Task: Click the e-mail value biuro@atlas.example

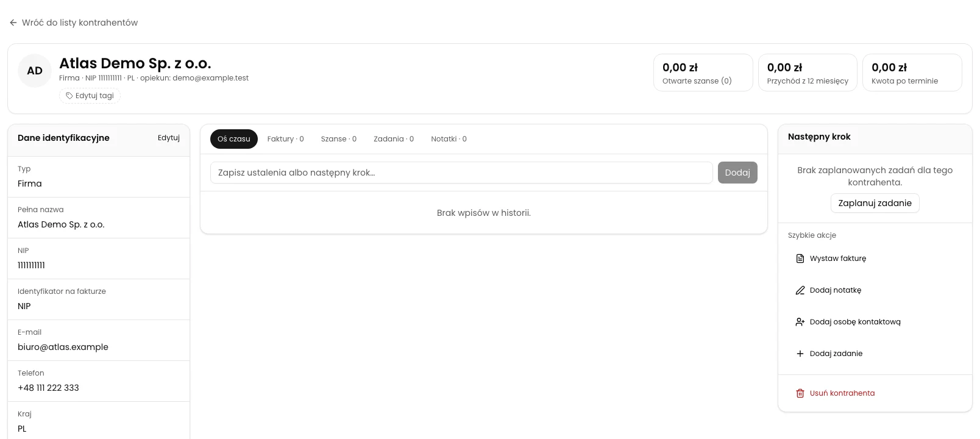Action: coord(63,347)
